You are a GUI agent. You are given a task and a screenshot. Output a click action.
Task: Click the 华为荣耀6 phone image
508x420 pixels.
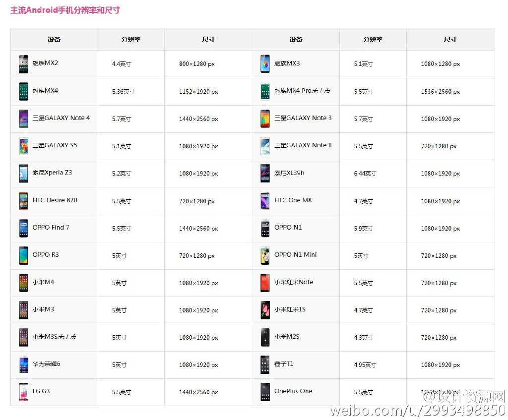coord(23,364)
